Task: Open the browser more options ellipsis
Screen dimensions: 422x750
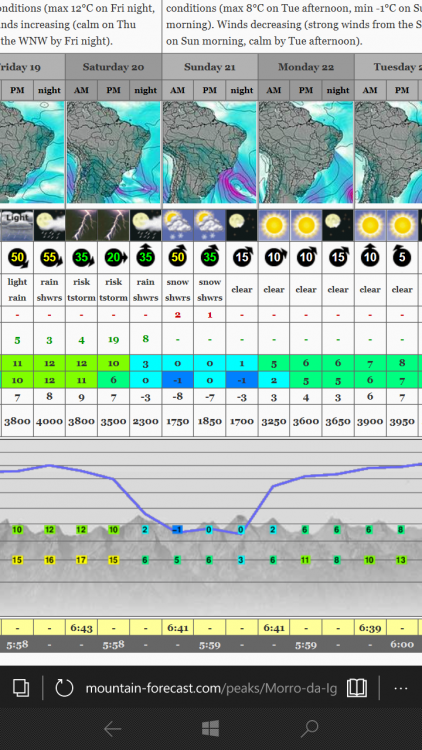Action: coord(400,689)
